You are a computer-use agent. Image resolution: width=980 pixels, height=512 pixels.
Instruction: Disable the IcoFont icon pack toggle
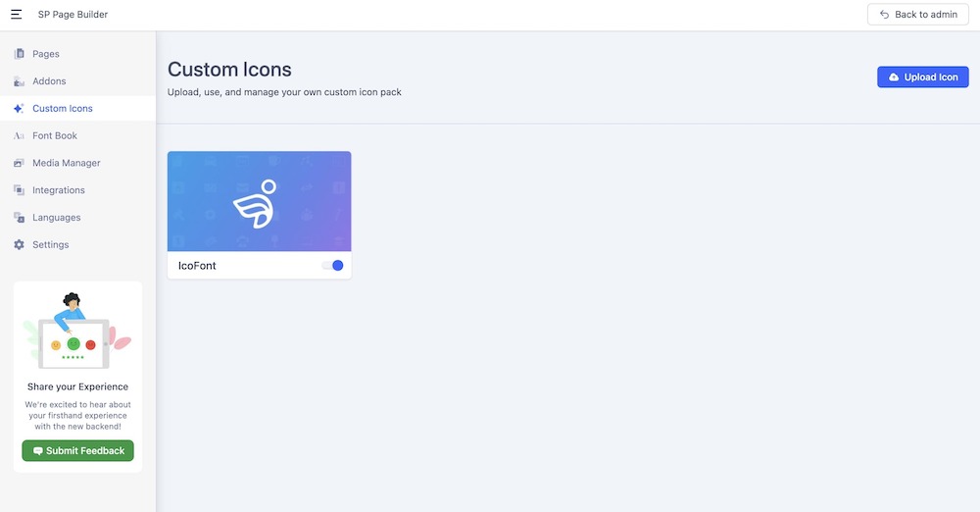(333, 266)
